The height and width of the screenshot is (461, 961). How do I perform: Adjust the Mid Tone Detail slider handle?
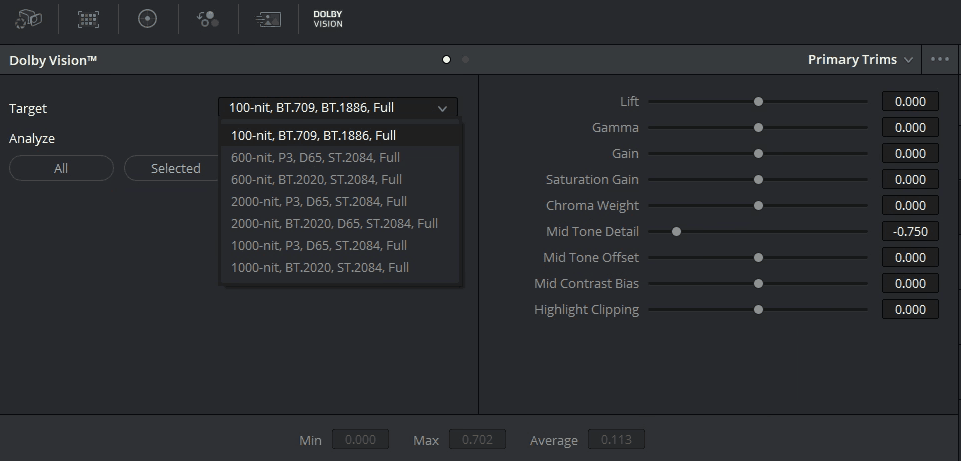[676, 231]
